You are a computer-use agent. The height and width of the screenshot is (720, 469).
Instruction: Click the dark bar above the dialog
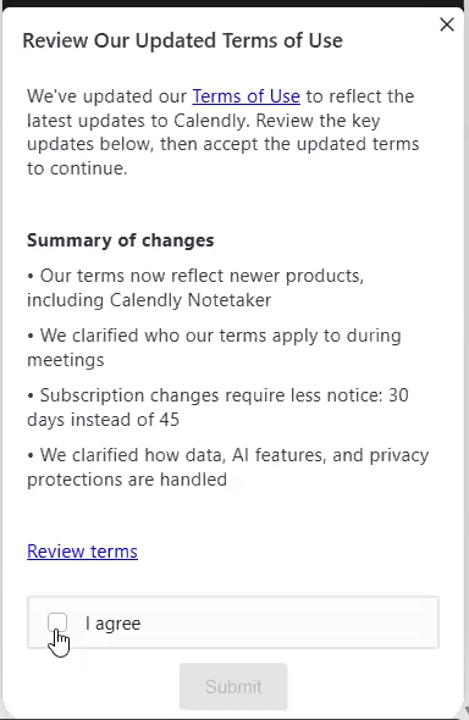pos(234,3)
